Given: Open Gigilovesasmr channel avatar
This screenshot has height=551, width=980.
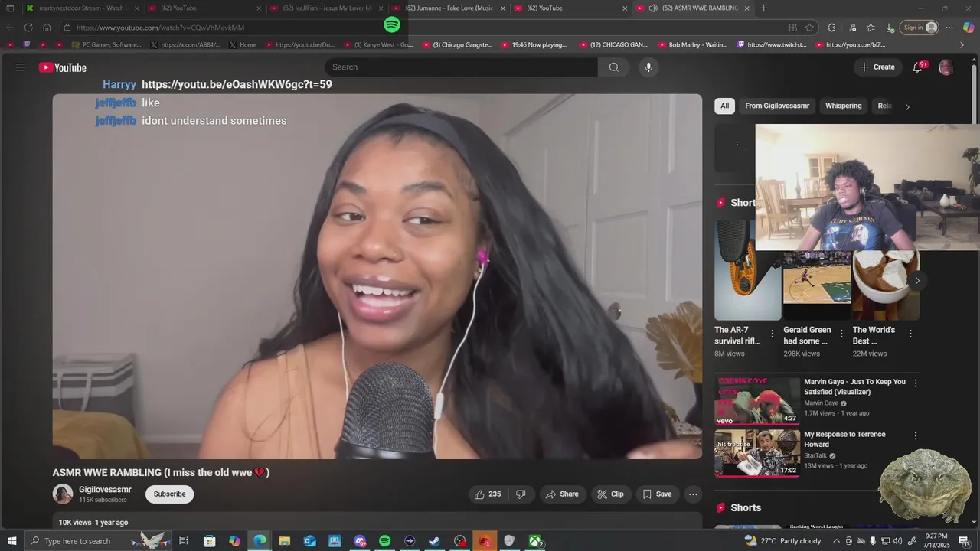Looking at the screenshot, I should 63,494.
